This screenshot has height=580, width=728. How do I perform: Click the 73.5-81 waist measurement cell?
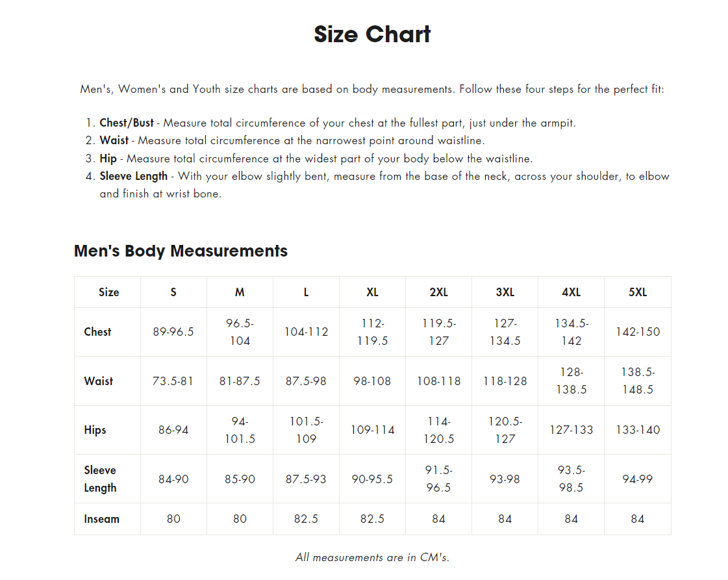173,381
